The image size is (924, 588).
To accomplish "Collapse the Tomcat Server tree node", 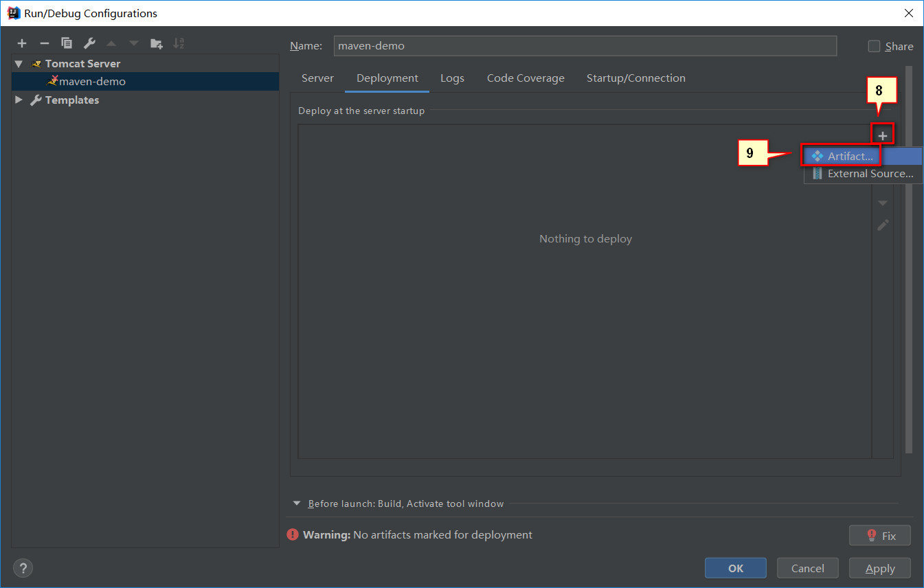I will pos(19,64).
